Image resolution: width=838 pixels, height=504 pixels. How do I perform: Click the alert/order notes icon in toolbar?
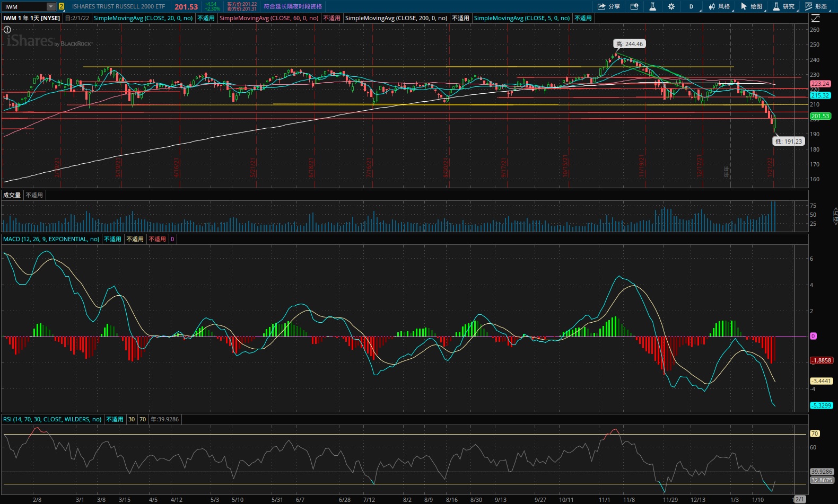[634, 6]
